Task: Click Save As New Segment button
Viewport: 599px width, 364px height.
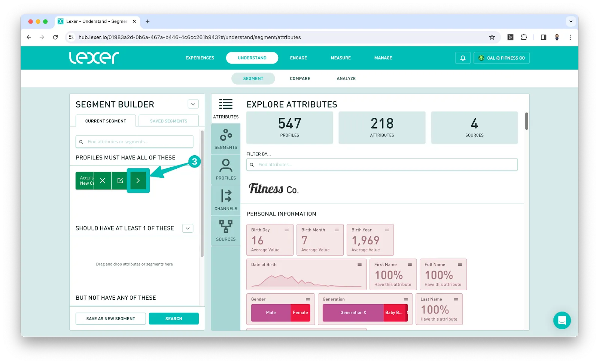Action: tap(110, 319)
